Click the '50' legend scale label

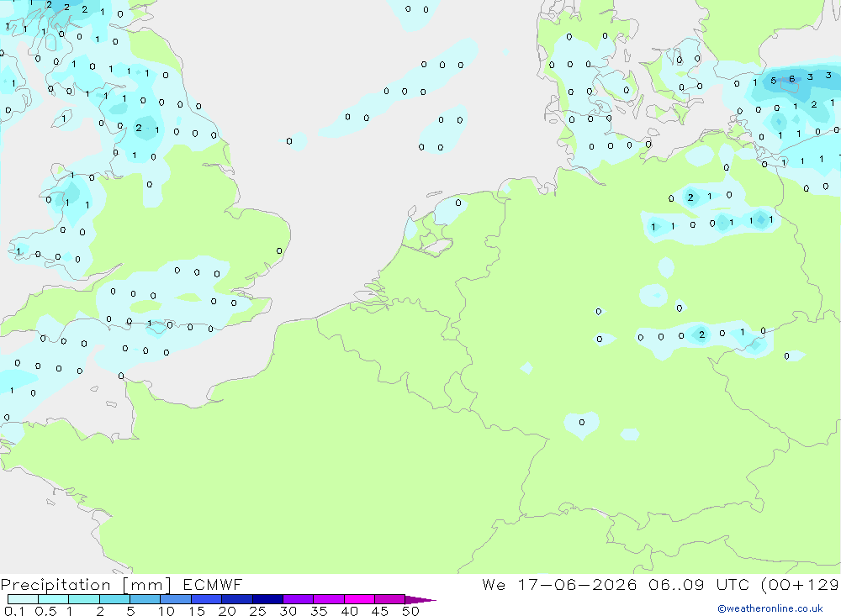410,611
